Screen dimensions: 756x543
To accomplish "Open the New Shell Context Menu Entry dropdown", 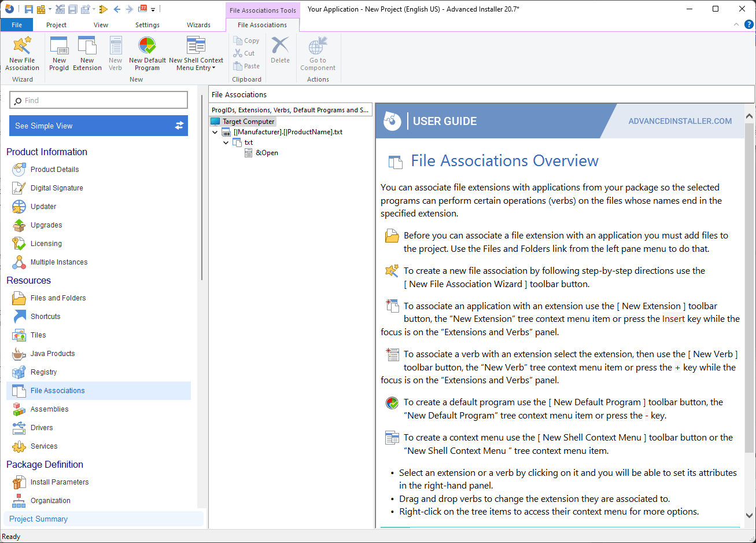I will point(196,53).
